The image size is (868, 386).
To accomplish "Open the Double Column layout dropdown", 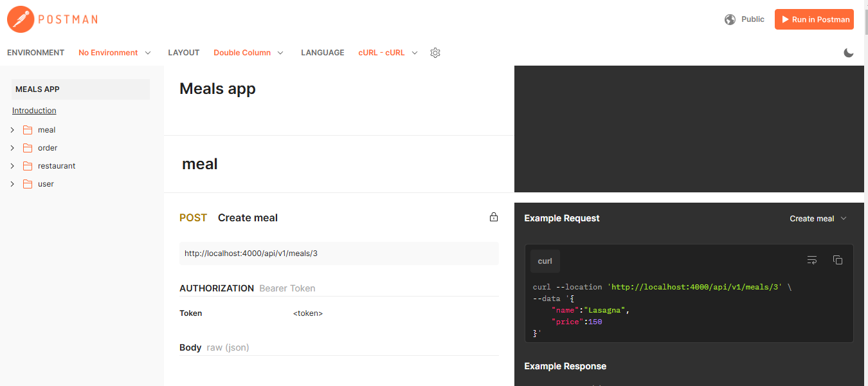I will [248, 53].
